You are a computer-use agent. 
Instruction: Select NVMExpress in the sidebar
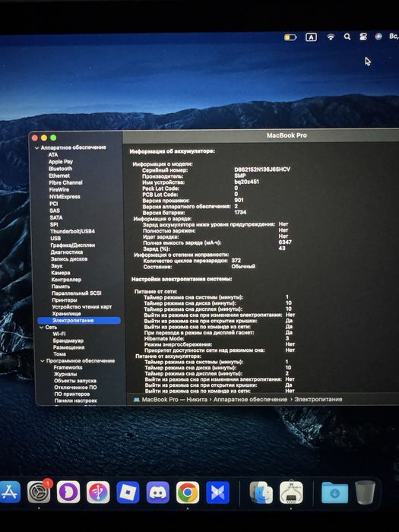point(65,197)
